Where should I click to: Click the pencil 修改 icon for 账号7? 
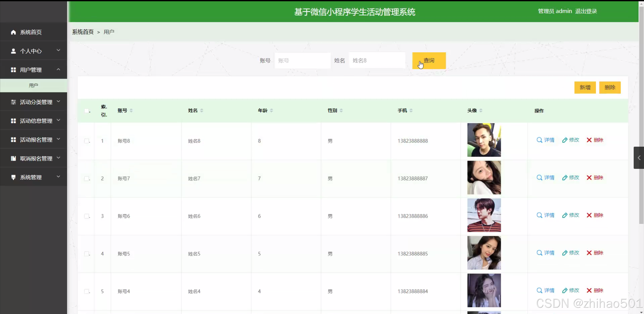click(x=564, y=178)
